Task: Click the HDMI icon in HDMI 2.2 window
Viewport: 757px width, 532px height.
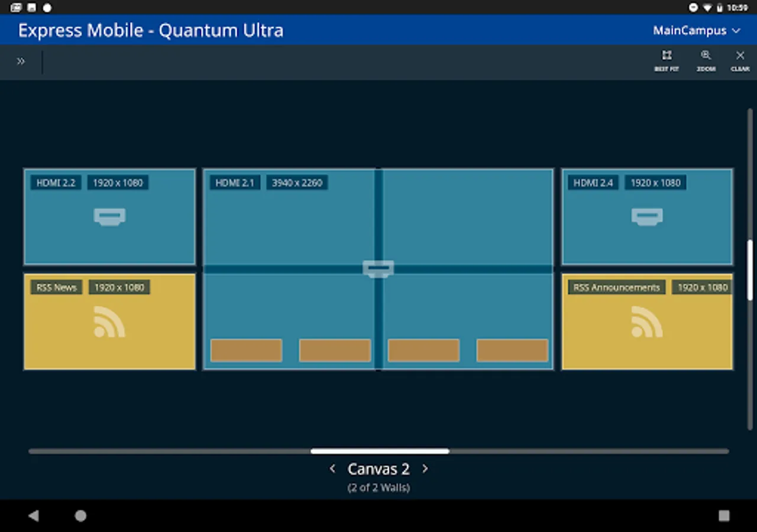Action: tap(109, 217)
